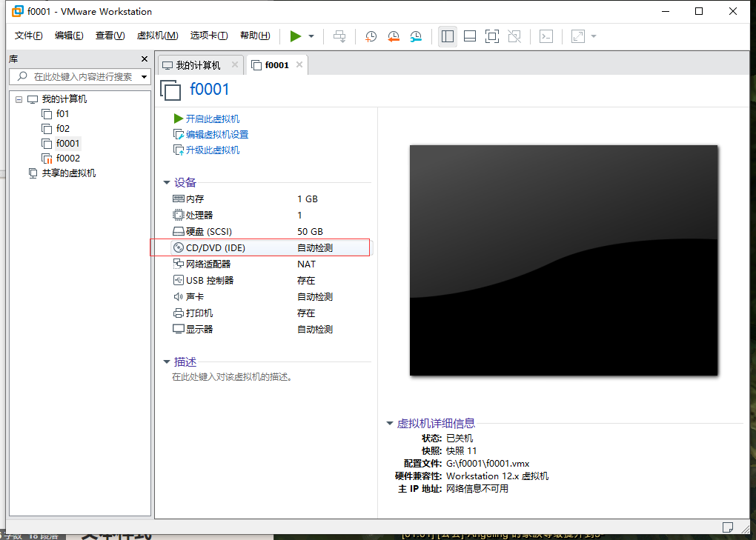756x540 pixels.
Task: Select the 显示器 device row
Action: tap(271, 330)
